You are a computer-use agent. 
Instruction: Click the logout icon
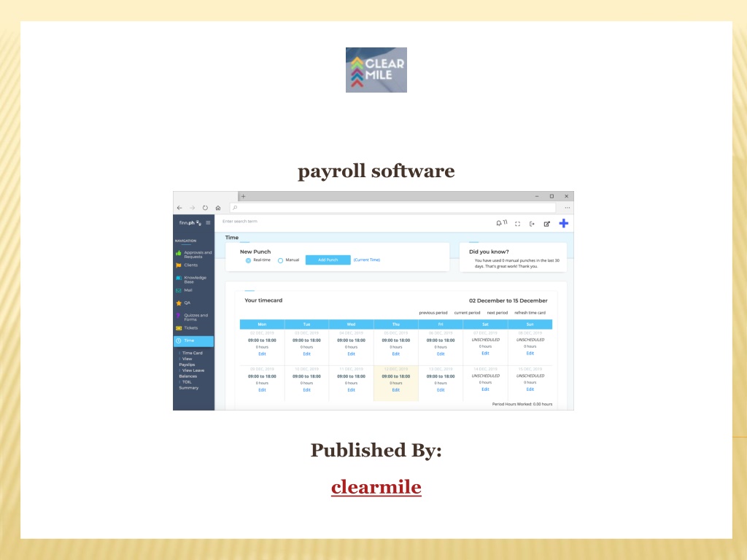pos(532,224)
